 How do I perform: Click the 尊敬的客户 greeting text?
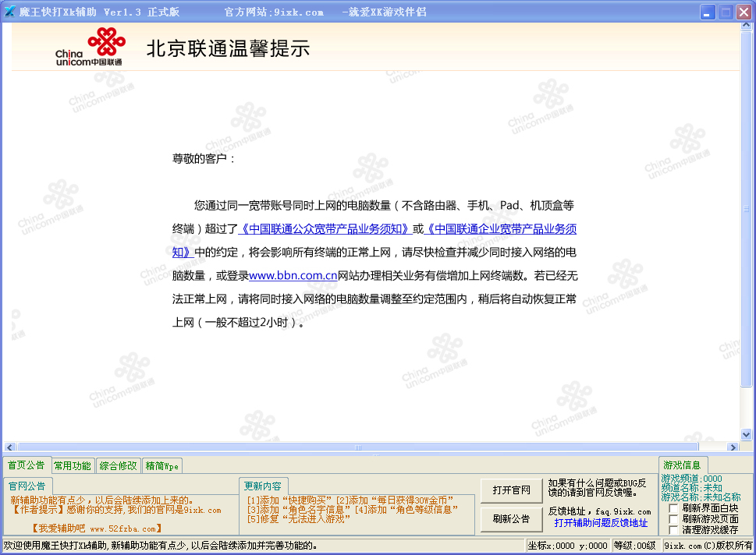(x=204, y=159)
